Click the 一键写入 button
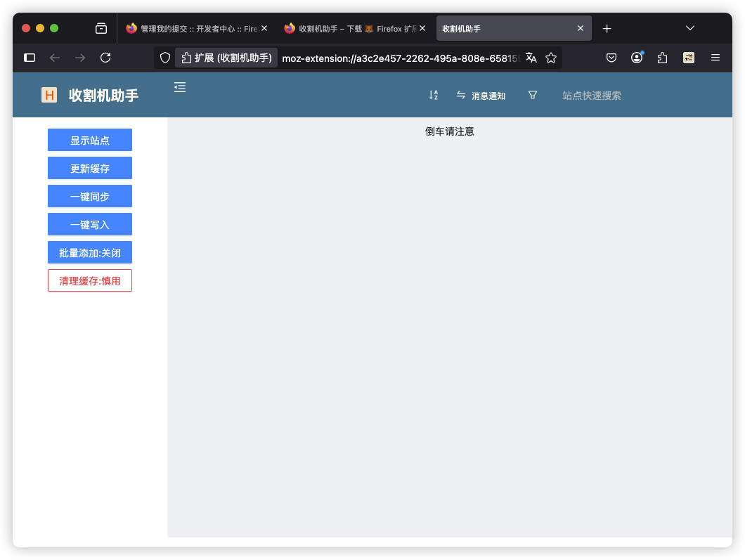The height and width of the screenshot is (560, 745). (x=90, y=224)
